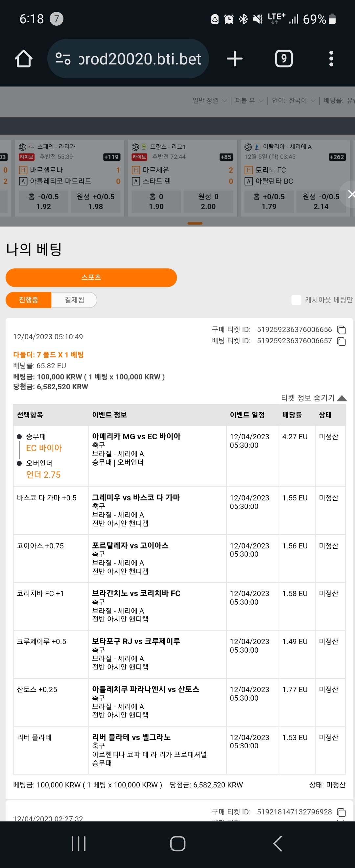Click 그레미우 vs 바스코 다 가마 event

click(136, 498)
